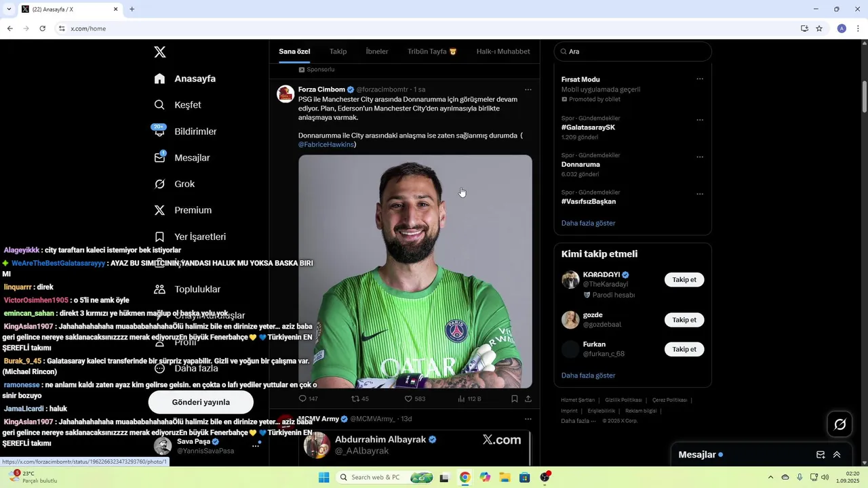Screen dimensions: 868x488
Task: Open options menu for #GalatasaraySK trend
Action: coord(700,120)
